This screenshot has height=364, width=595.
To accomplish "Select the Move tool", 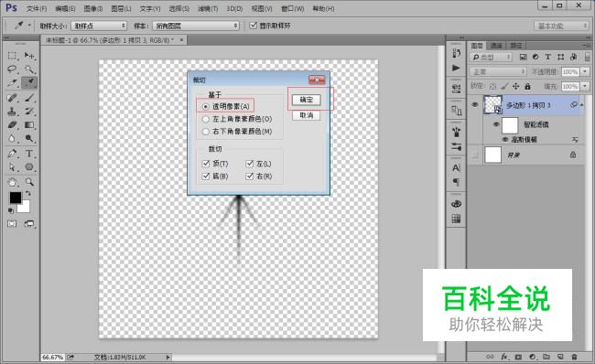I will pyautogui.click(x=29, y=56).
